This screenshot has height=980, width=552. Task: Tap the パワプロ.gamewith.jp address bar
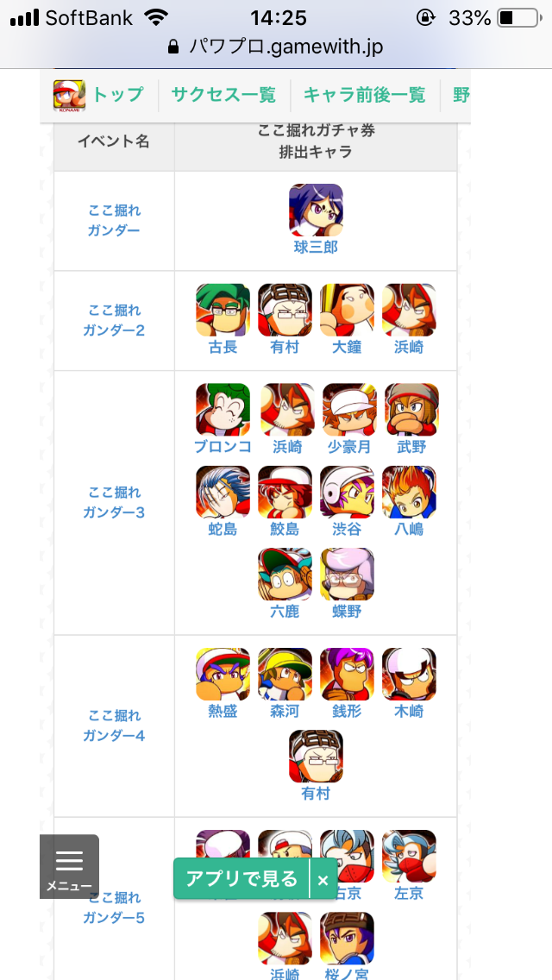coord(276,47)
